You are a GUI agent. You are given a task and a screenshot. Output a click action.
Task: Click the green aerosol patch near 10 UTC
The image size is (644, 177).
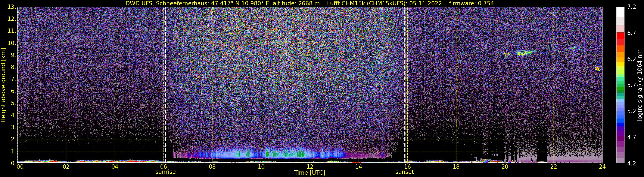[267, 153]
